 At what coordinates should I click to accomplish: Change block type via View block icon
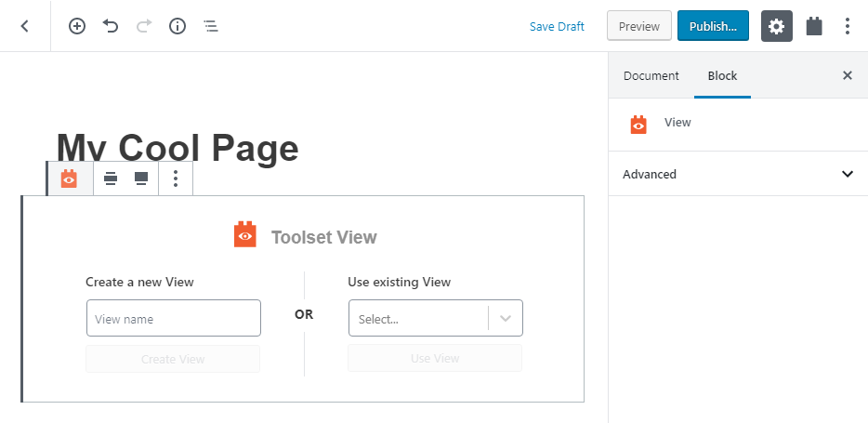click(x=69, y=178)
